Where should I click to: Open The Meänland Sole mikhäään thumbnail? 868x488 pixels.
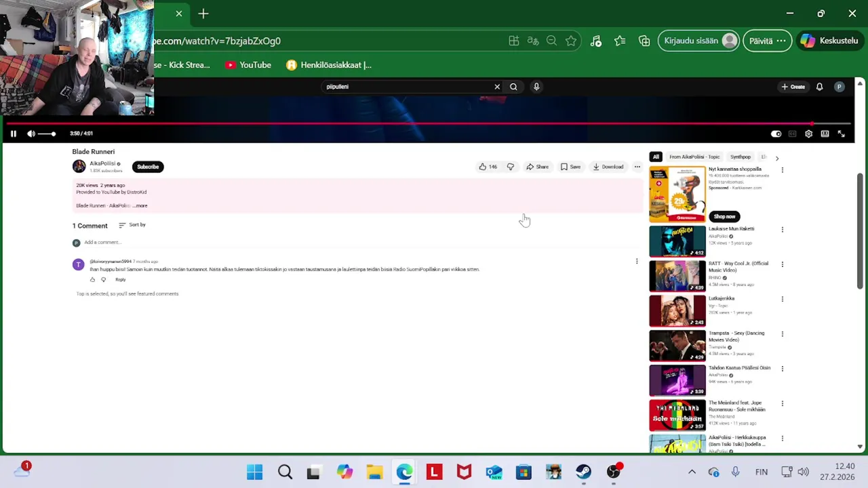pyautogui.click(x=677, y=415)
